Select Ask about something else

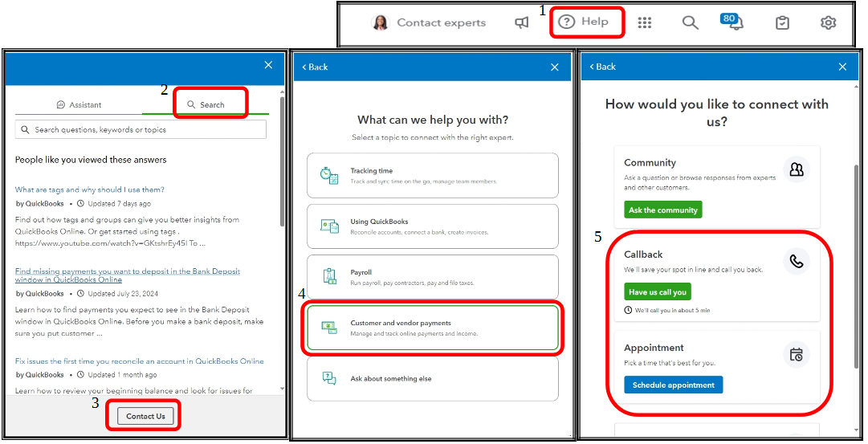pos(433,379)
